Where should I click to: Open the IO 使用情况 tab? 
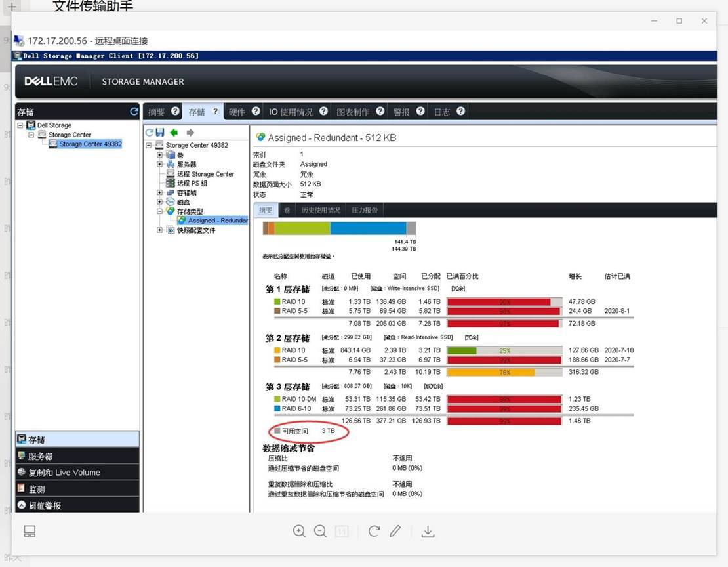[291, 112]
